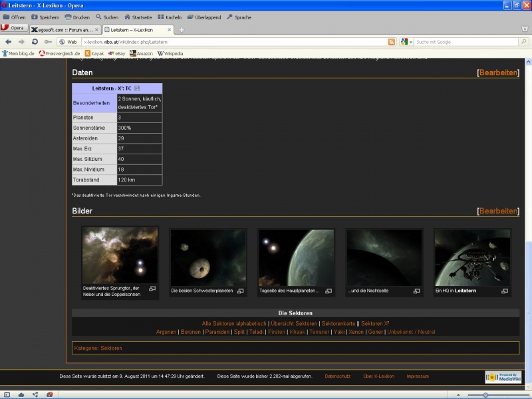The height and width of the screenshot is (399, 532).
Task: Open the Sektorenkarte link
Action: click(338, 323)
